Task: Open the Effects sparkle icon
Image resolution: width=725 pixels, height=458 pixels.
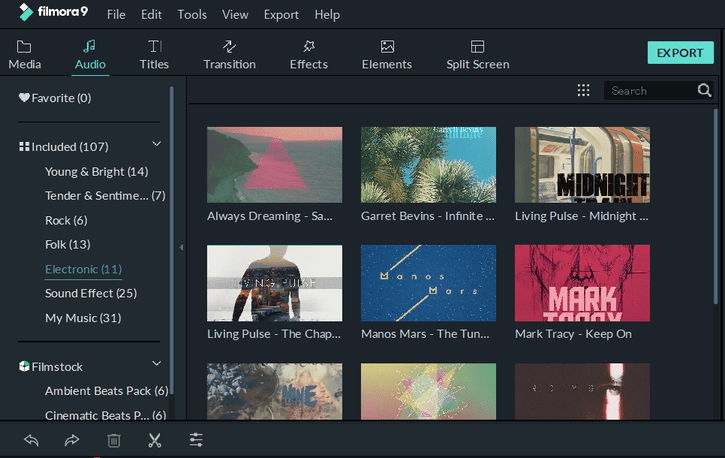Action: click(x=309, y=46)
